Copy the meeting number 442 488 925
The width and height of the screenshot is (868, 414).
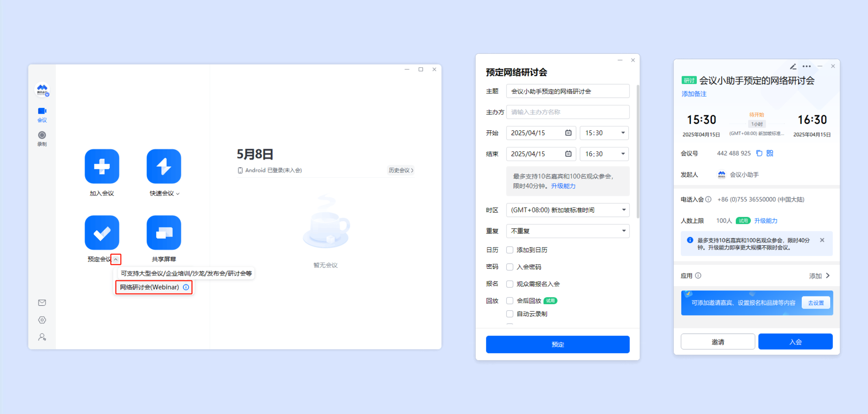click(x=759, y=153)
